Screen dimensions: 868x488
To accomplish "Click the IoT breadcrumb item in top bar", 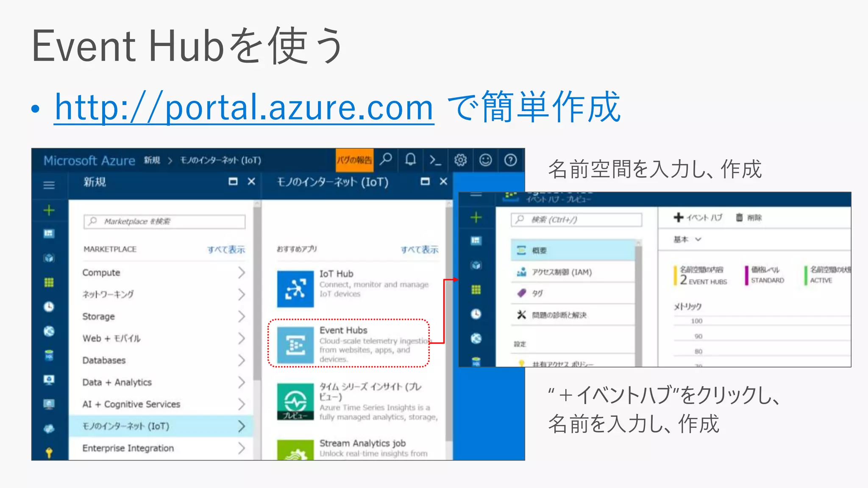I will [220, 160].
